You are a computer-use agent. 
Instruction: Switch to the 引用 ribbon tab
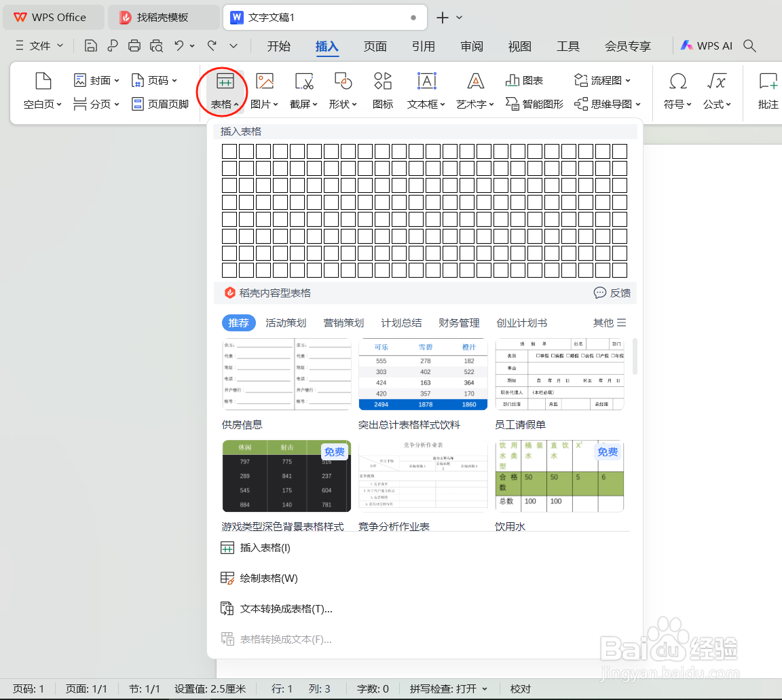[424, 46]
